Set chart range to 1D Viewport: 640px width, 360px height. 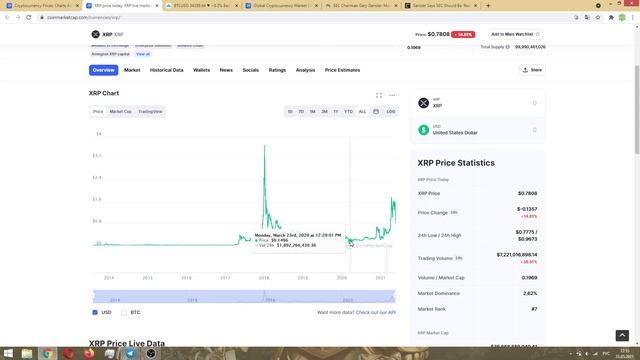coord(290,111)
